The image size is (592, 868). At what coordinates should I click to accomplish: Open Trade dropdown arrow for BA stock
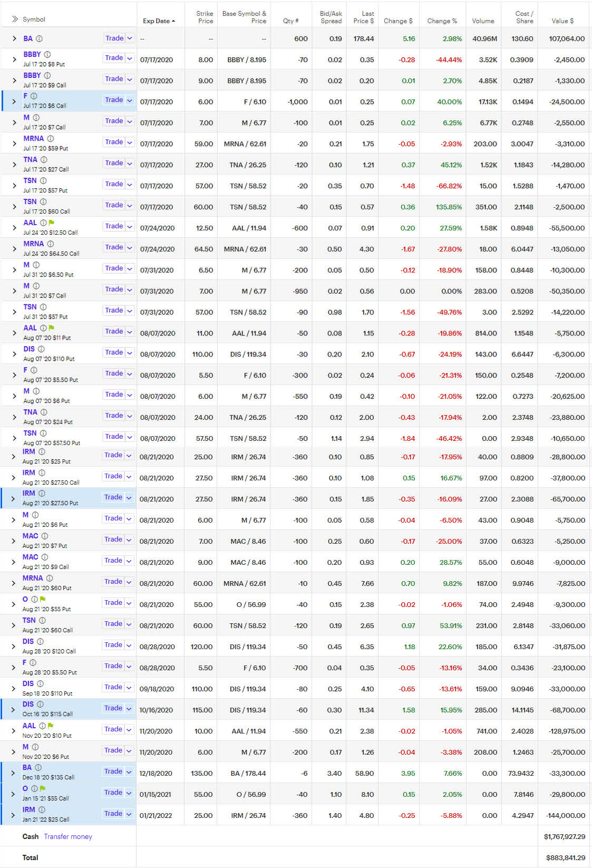[x=130, y=38]
